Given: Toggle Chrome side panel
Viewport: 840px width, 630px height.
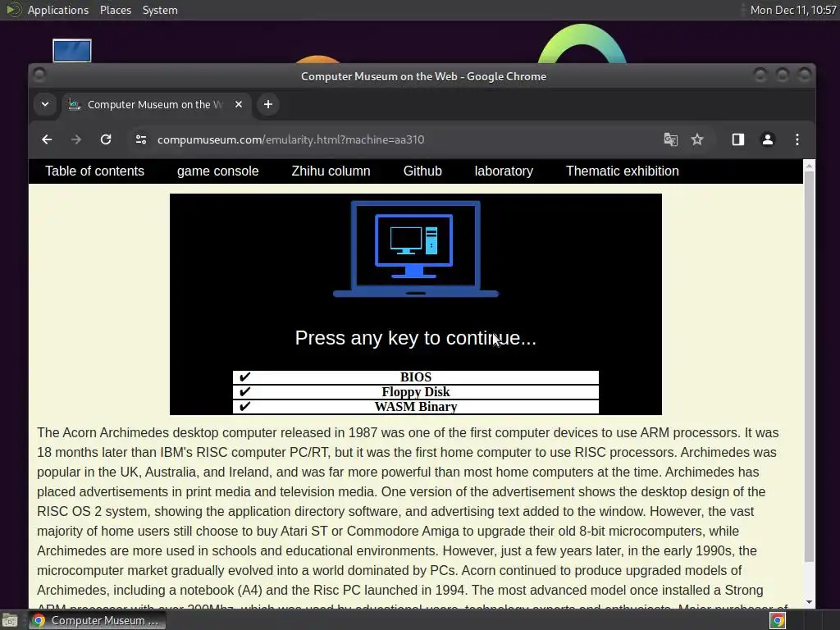Looking at the screenshot, I should coord(737,139).
